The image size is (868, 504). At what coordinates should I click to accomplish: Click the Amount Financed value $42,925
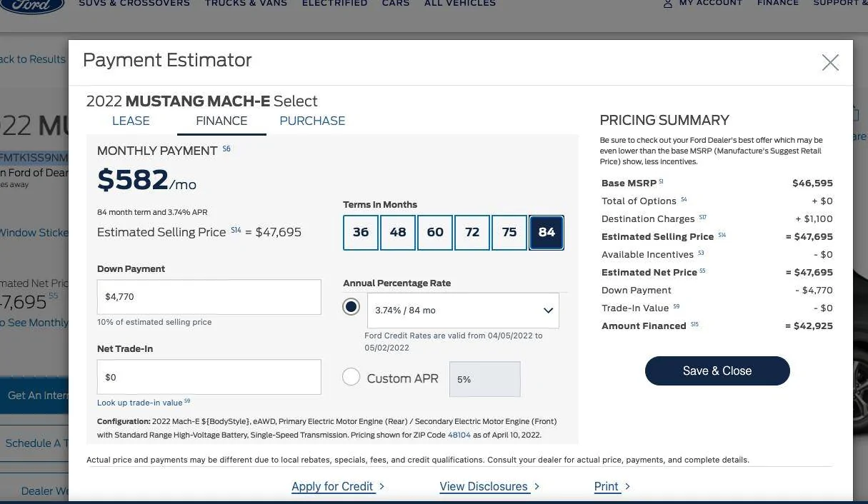coord(809,326)
